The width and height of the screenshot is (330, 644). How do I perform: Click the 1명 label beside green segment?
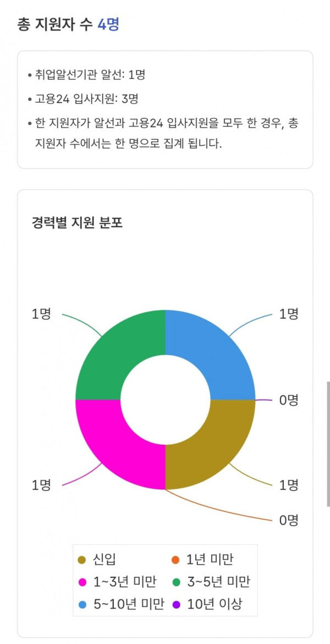(41, 314)
